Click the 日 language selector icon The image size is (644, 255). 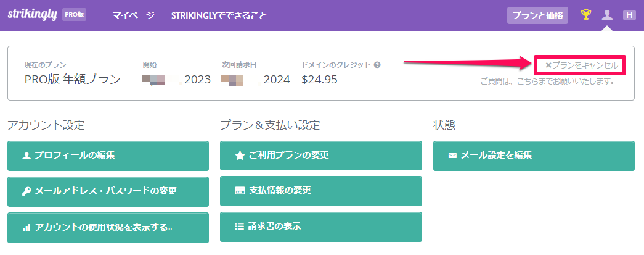[x=629, y=15]
